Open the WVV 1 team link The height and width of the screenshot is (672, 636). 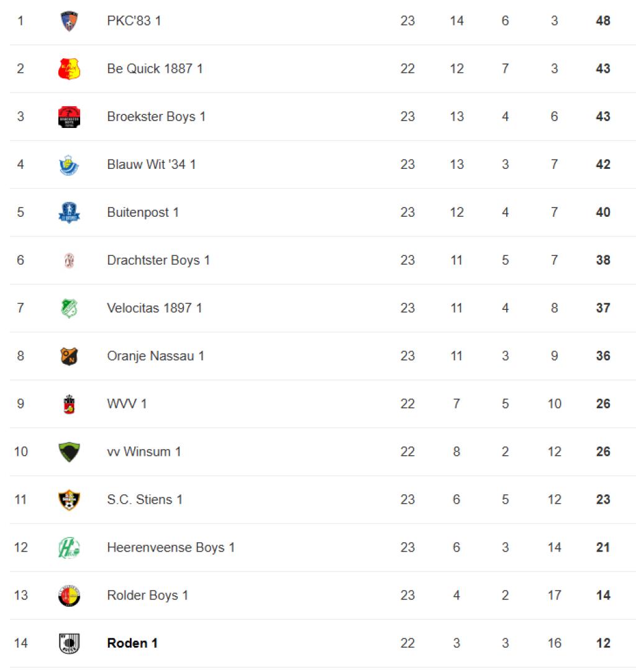click(127, 404)
